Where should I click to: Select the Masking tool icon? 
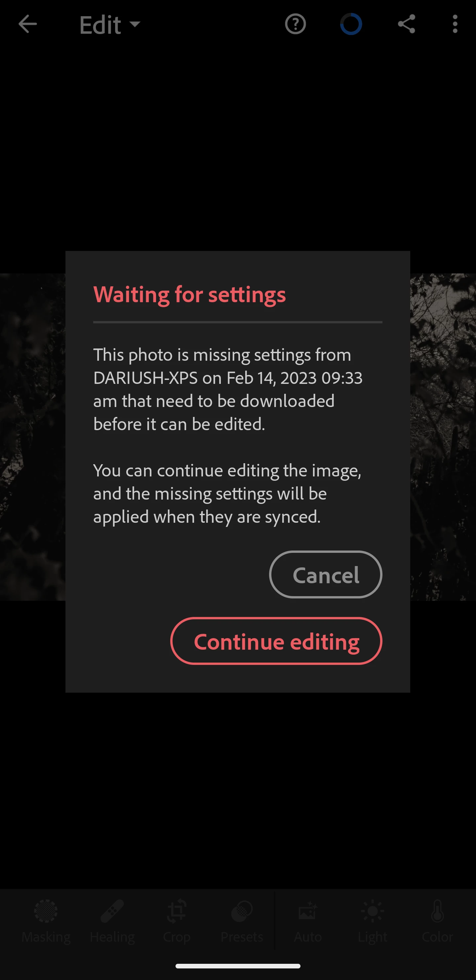[46, 911]
